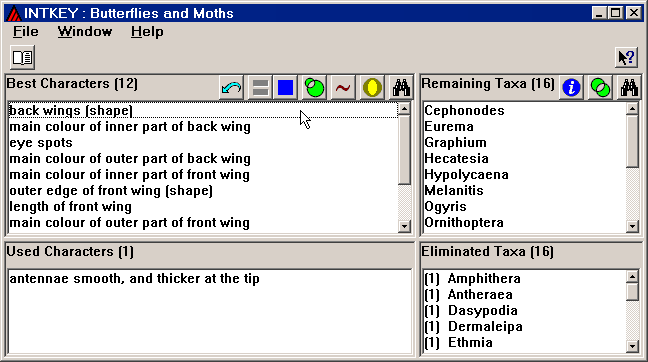Image resolution: width=648 pixels, height=362 pixels.
Task: Click the yellow oval icon
Action: point(372,88)
